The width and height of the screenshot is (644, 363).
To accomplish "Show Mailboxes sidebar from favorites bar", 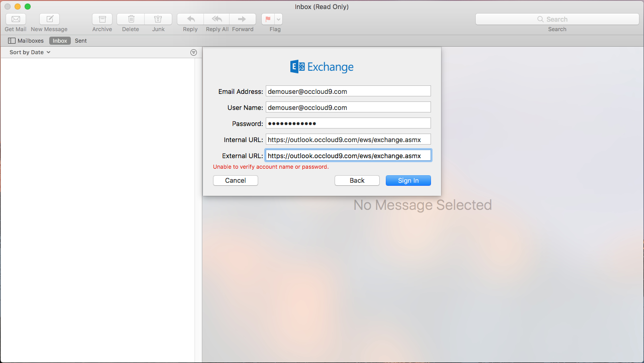I will pyautogui.click(x=26, y=41).
